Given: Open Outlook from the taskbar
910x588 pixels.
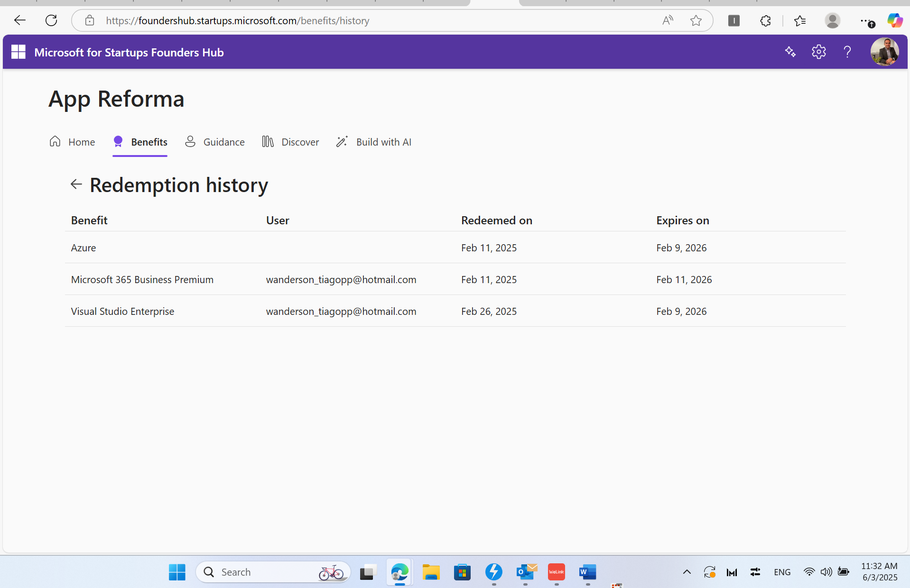Looking at the screenshot, I should (526, 572).
